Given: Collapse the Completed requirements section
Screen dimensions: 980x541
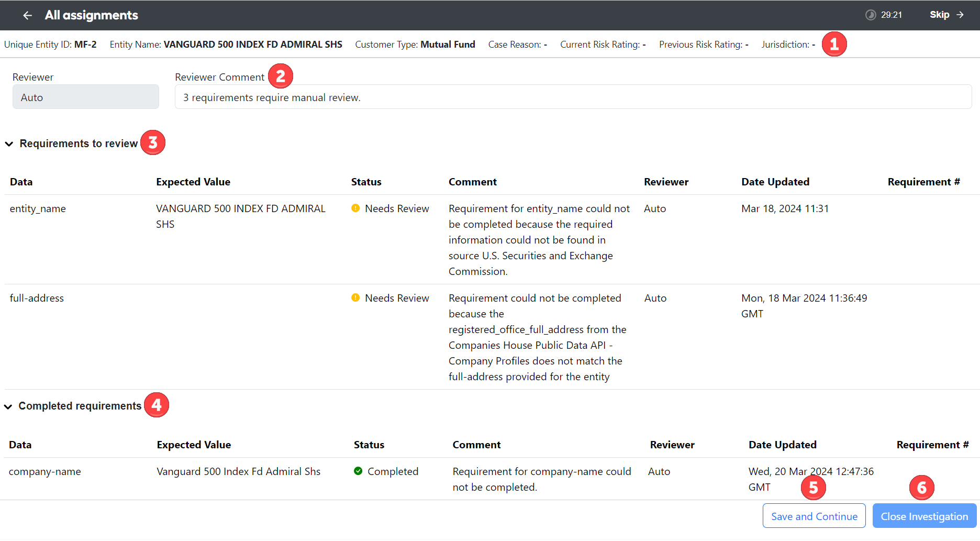Looking at the screenshot, I should (x=8, y=406).
